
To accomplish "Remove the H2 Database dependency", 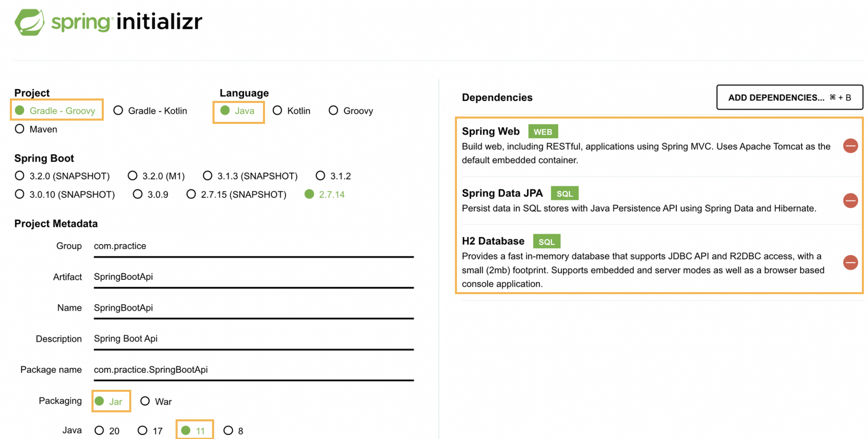I will coord(850,263).
